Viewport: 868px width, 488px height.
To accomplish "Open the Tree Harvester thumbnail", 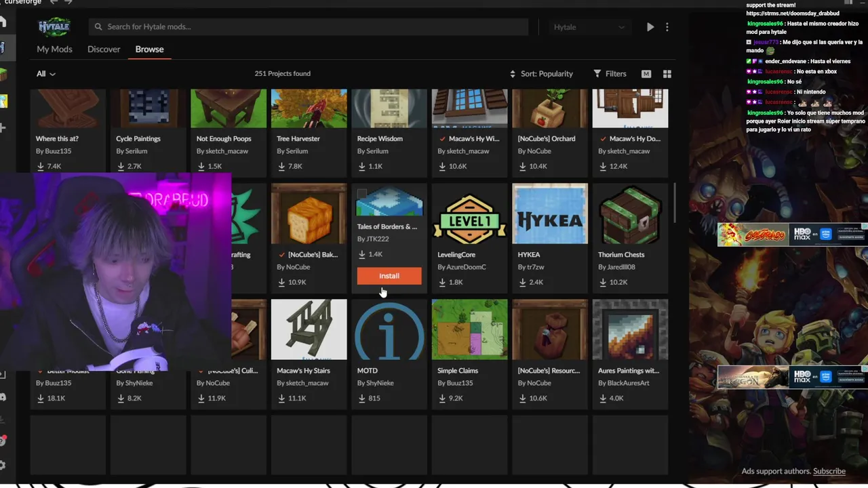I will [x=309, y=108].
